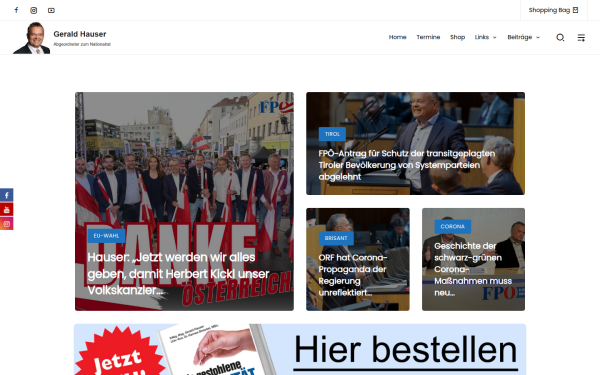
Task: Open the Shopping Bag link
Action: point(553,10)
